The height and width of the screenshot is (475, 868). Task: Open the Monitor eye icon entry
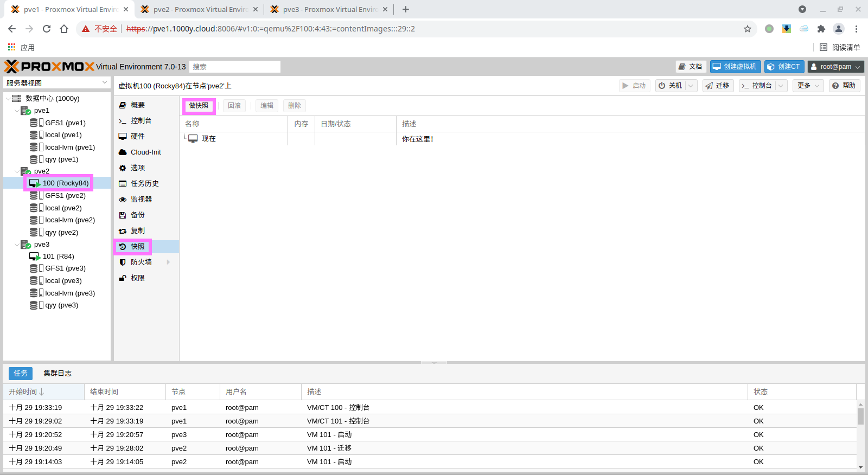[x=123, y=200]
